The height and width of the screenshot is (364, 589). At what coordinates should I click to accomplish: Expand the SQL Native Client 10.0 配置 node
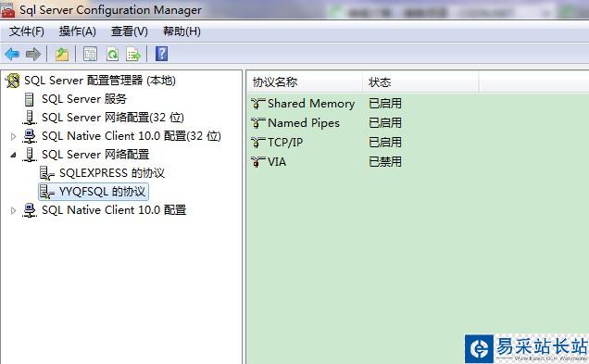click(x=13, y=210)
